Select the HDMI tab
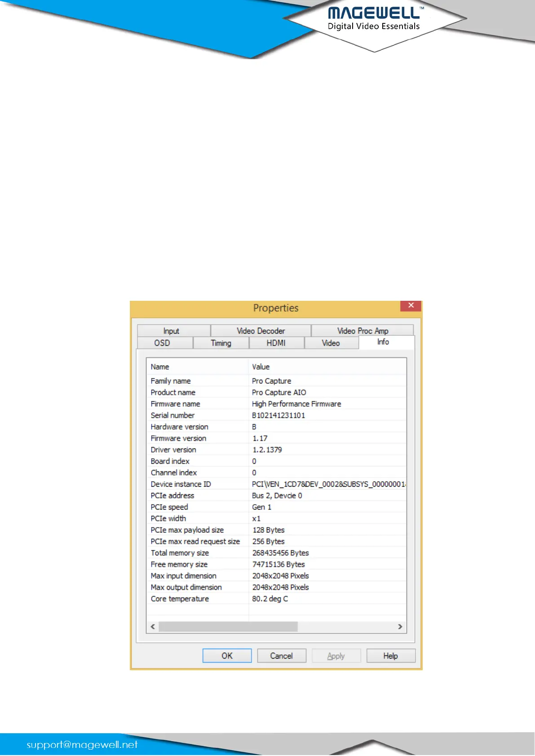Screen dimensions: 535x756 click(x=276, y=343)
